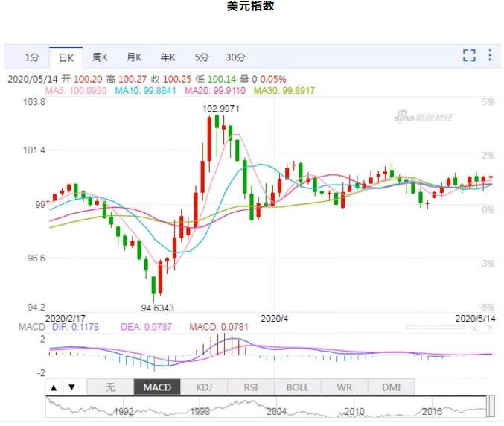This screenshot has height=426, width=504.
Task: Click the MA30: 99.8917 legend label
Action: (x=284, y=90)
